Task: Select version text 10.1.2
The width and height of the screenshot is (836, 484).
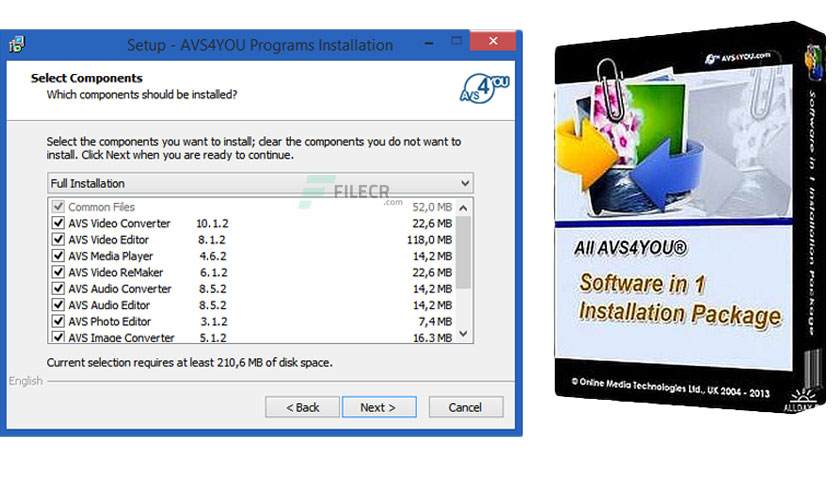Action: 212,223
